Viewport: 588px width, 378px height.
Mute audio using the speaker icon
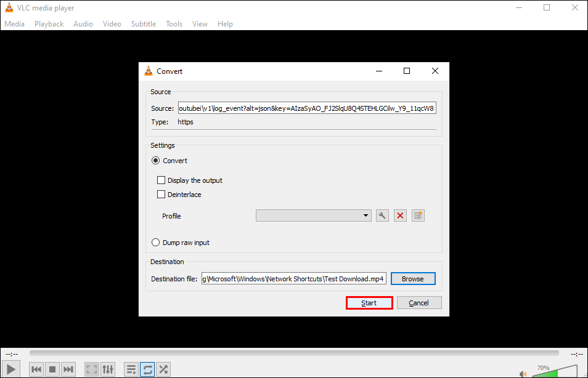[523, 374]
